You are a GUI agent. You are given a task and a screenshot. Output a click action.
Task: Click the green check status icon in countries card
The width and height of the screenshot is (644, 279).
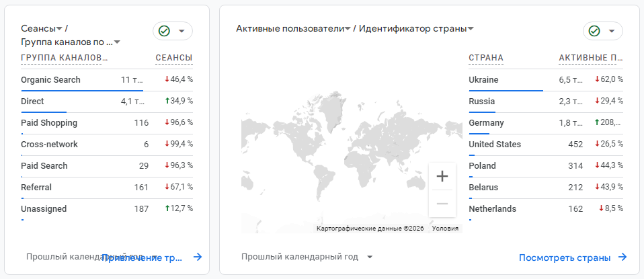(594, 31)
